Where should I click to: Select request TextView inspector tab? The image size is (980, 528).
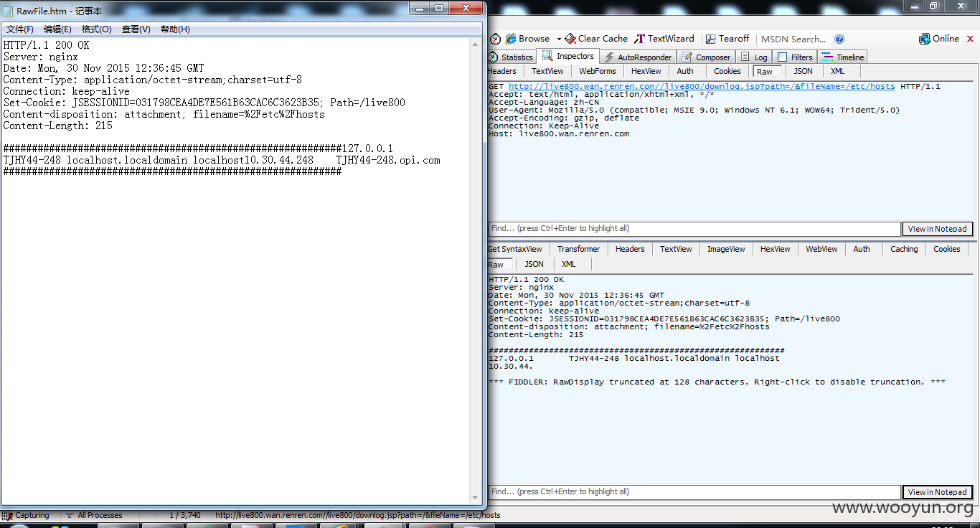click(x=547, y=71)
